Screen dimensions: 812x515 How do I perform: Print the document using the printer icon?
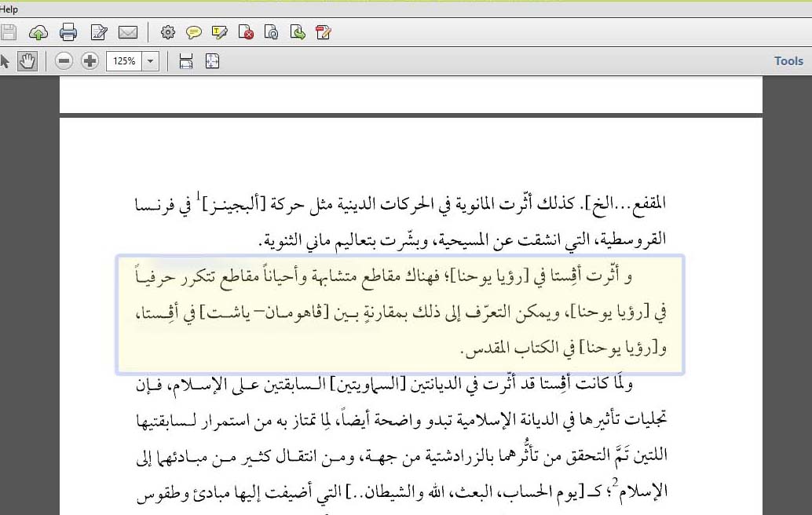pyautogui.click(x=68, y=32)
